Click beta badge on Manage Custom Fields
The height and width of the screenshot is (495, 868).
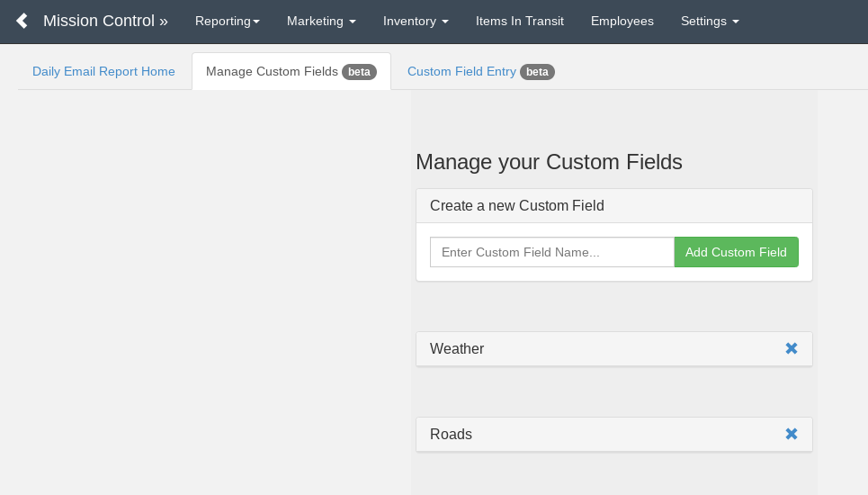click(359, 72)
